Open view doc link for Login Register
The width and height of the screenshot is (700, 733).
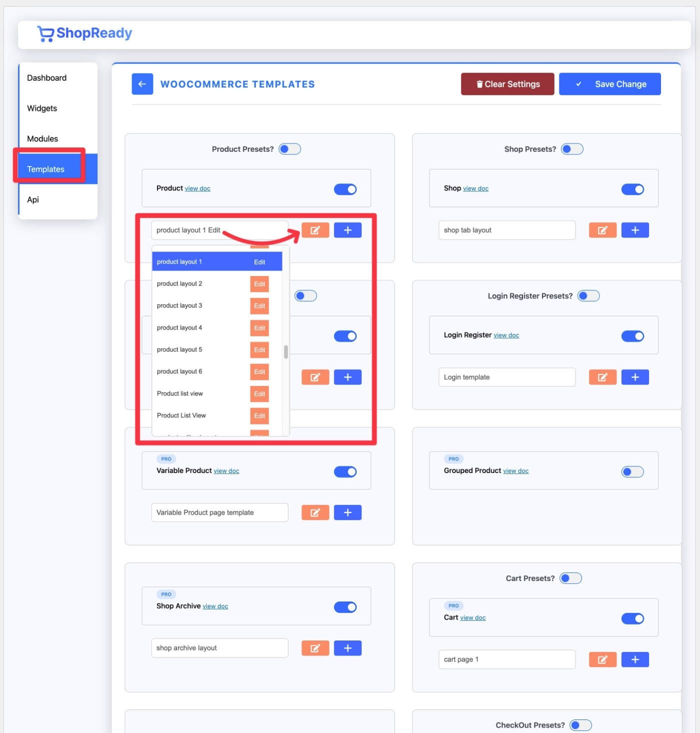coord(506,335)
